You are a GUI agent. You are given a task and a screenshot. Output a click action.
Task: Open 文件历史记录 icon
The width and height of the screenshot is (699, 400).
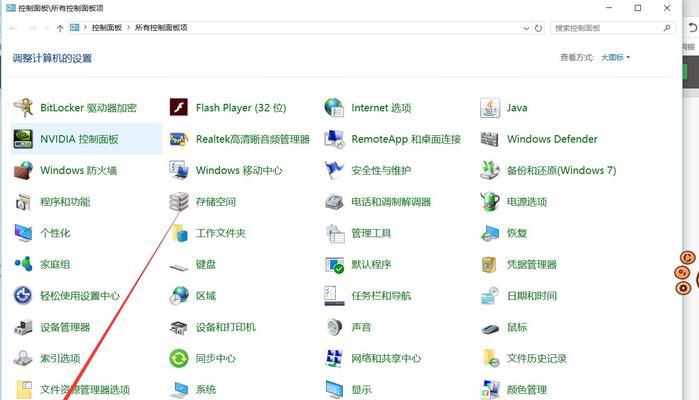click(x=491, y=358)
